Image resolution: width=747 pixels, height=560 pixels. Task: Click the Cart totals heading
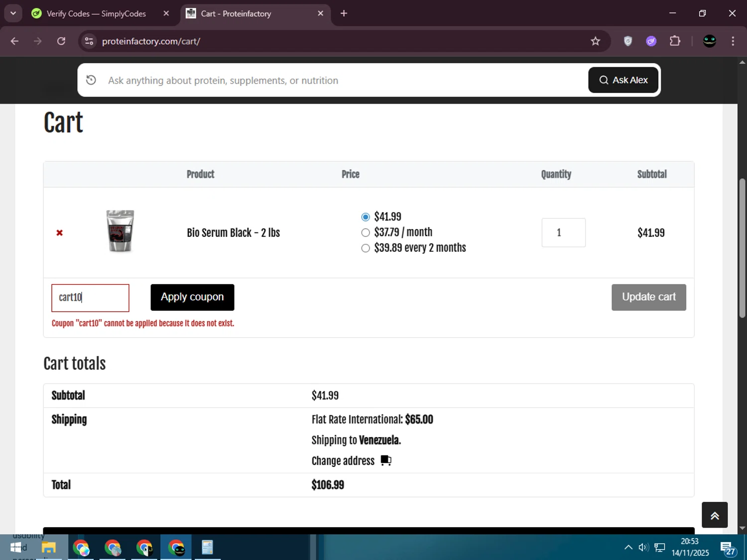coord(75,363)
